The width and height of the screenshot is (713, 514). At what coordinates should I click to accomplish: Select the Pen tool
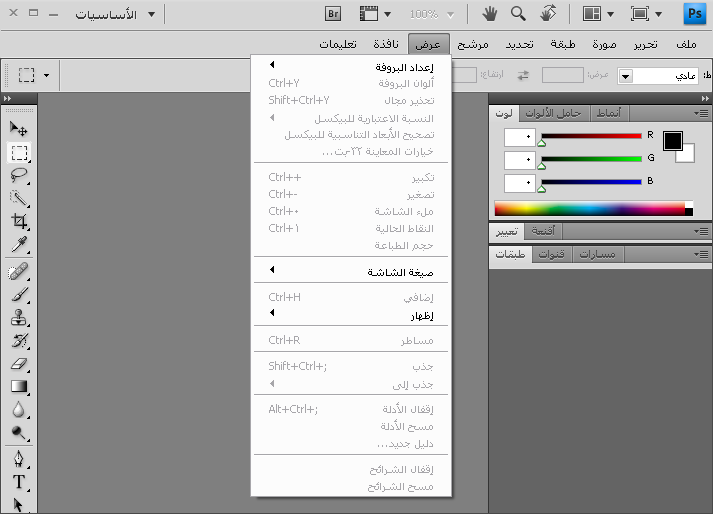(x=19, y=459)
